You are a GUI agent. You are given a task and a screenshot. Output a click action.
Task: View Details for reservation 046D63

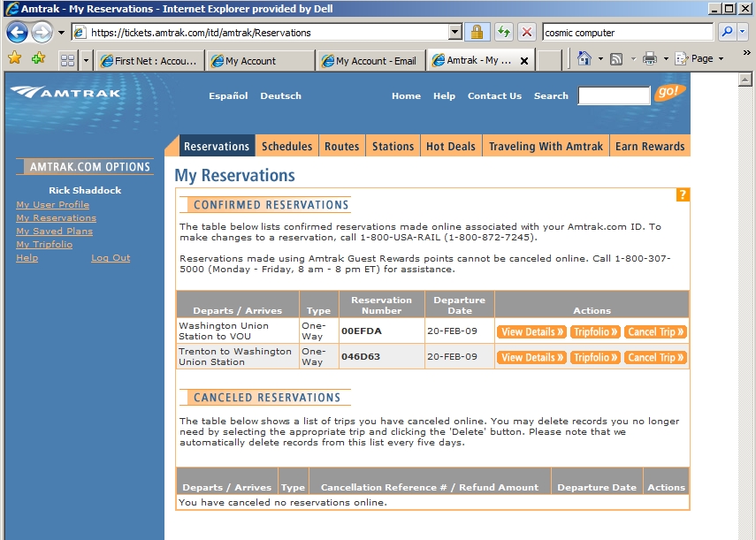(531, 357)
